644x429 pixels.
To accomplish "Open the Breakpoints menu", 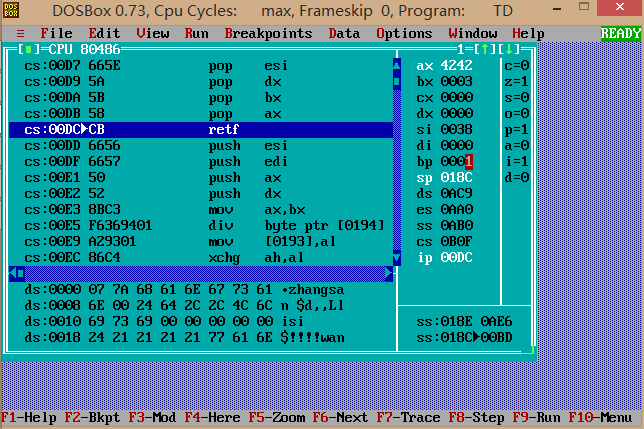I will tap(269, 33).
